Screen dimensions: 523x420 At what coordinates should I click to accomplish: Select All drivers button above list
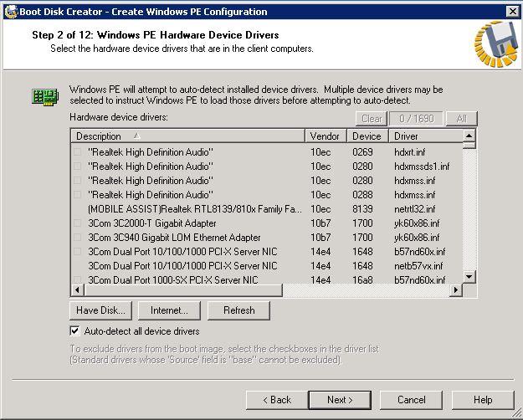(461, 119)
